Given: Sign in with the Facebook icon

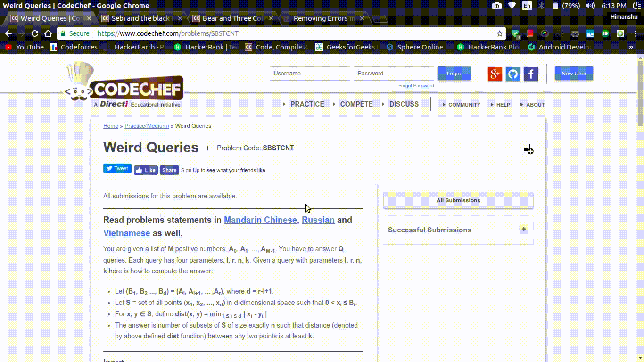Looking at the screenshot, I should (x=531, y=74).
